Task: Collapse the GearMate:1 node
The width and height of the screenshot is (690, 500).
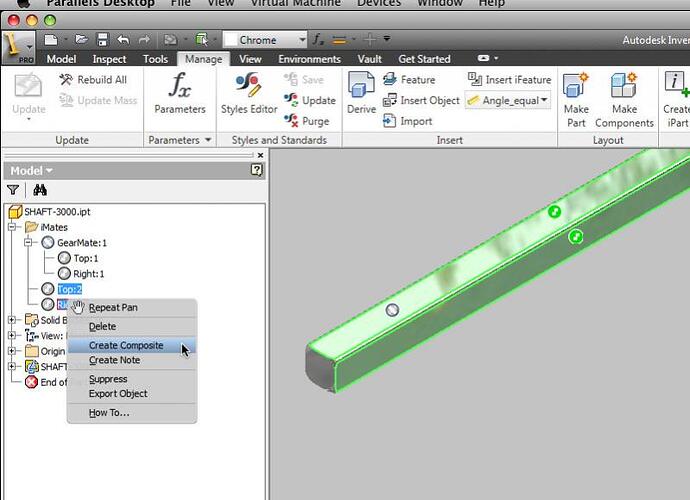Action: coord(28,243)
